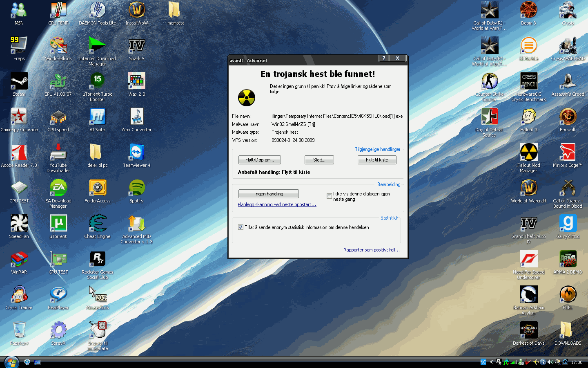Select Rockstar Games Social Club icon
The width and height of the screenshot is (588, 368).
point(97,265)
